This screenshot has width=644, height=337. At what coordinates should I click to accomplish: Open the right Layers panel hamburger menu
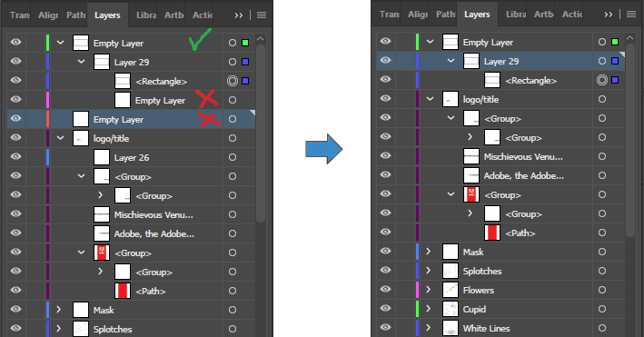(631, 15)
